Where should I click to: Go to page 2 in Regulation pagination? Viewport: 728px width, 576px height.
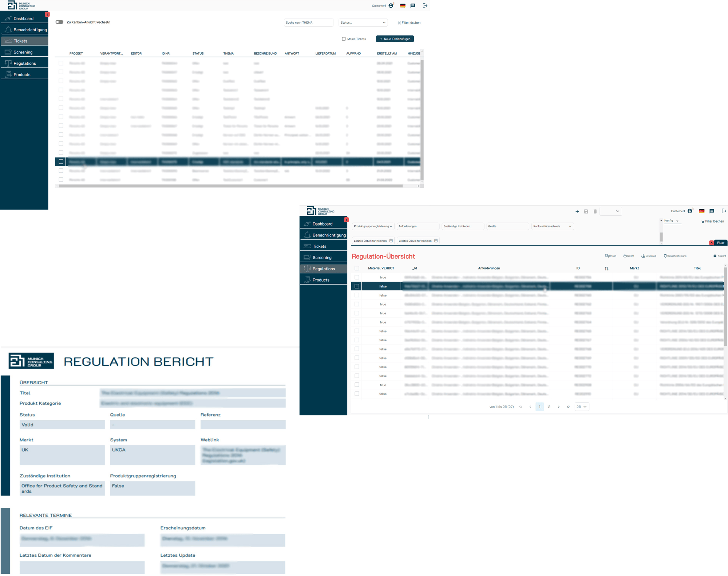(x=549, y=407)
